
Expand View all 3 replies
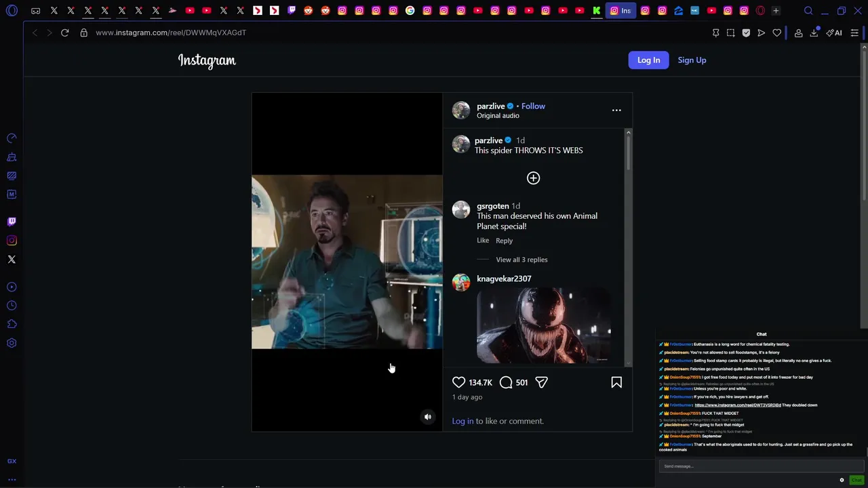(x=521, y=260)
